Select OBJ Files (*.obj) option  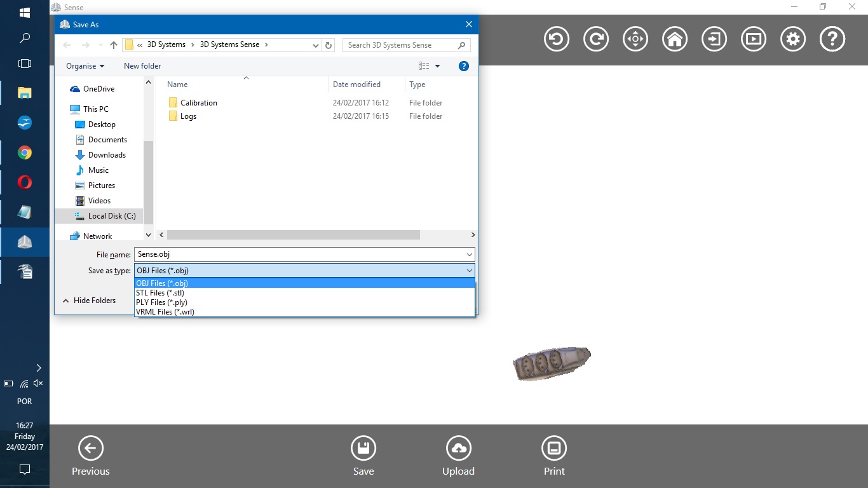tap(304, 283)
